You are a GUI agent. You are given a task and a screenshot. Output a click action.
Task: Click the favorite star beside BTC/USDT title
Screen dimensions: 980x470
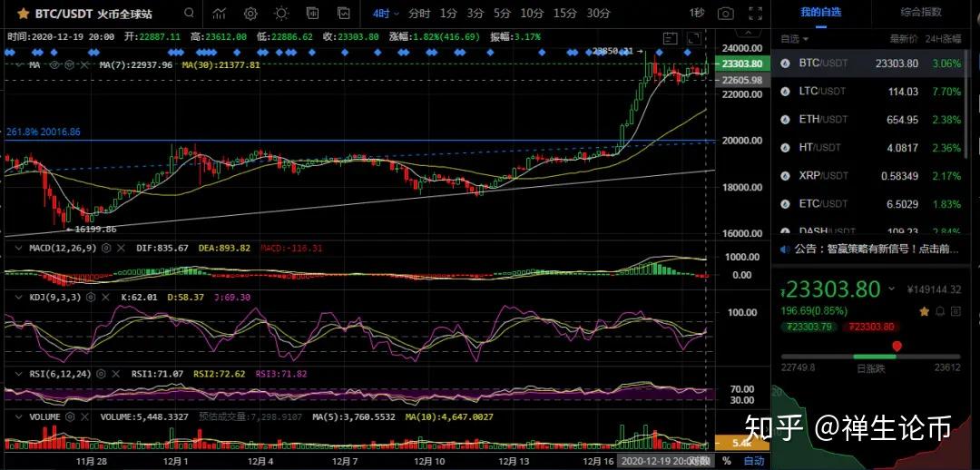[x=23, y=13]
